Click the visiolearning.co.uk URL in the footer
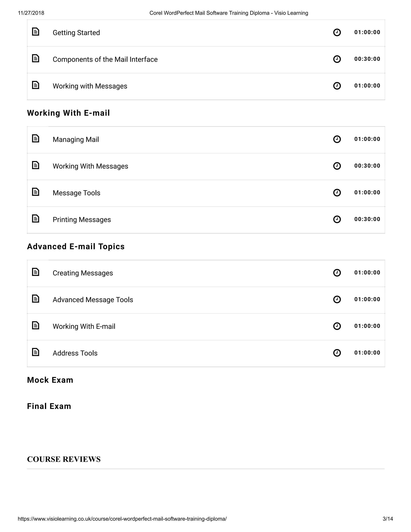The height and width of the screenshot is (532, 411). point(122,519)
